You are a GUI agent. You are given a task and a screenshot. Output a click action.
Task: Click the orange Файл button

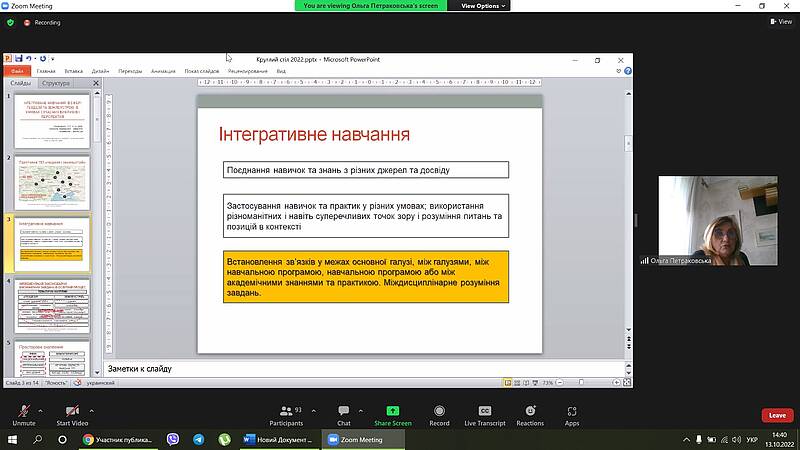click(17, 71)
